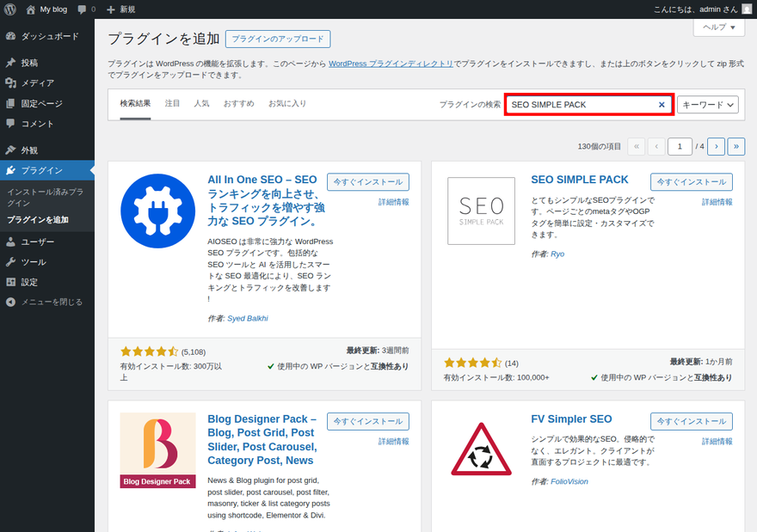Screen dimensions: 757x532
Task: Add new content via 新規
Action: click(x=120, y=9)
